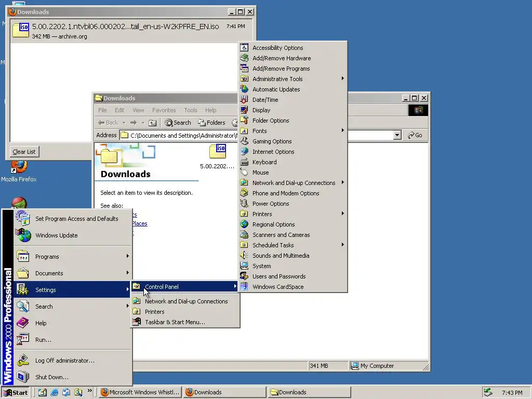532x399 pixels.
Task: Select Log Off administrator
Action: pos(72,361)
